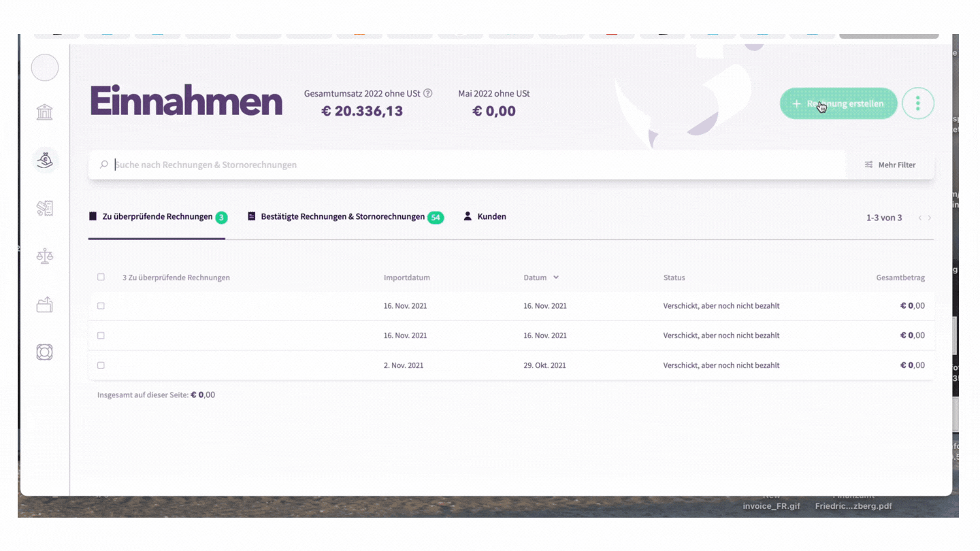Viewport: 980px width, 551px height.
Task: Click the invoice search input field
Action: pyautogui.click(x=476, y=165)
